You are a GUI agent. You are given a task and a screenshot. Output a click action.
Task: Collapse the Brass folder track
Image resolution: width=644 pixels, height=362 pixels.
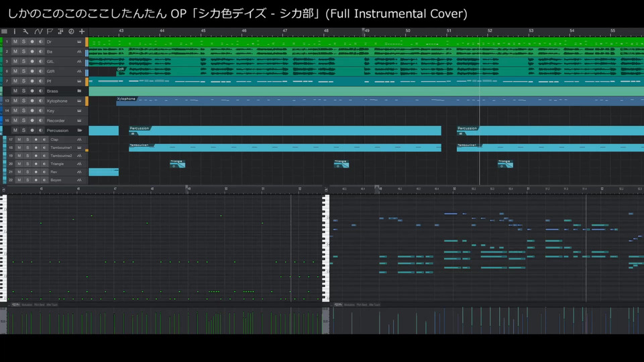click(79, 90)
